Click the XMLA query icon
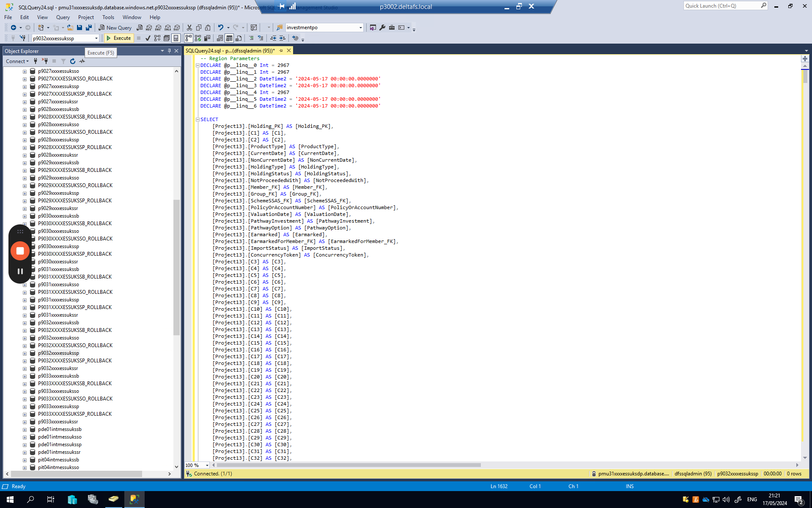 point(167,28)
